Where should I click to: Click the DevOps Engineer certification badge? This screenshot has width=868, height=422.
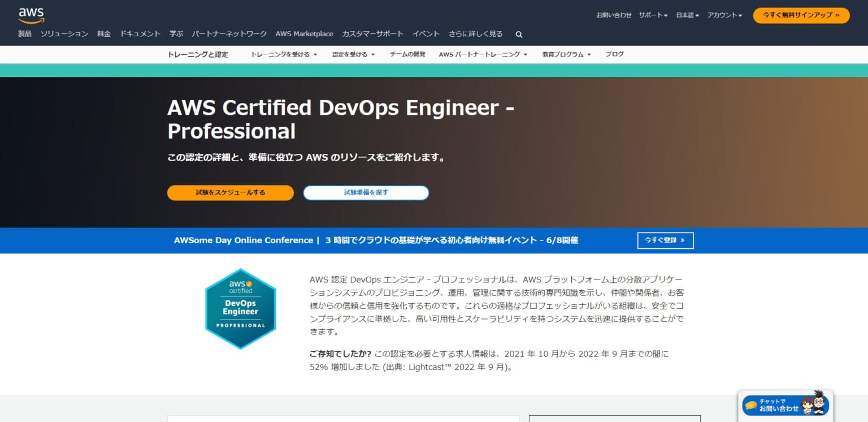240,308
